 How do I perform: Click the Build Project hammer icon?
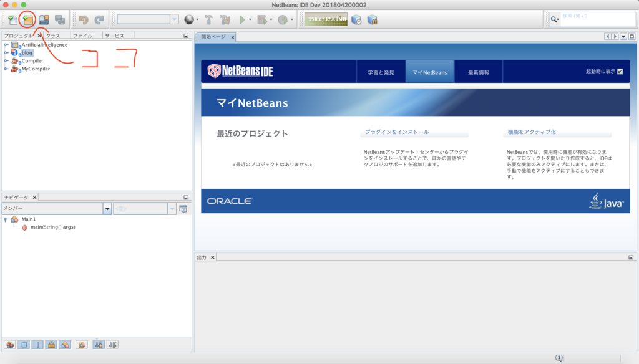(x=208, y=19)
